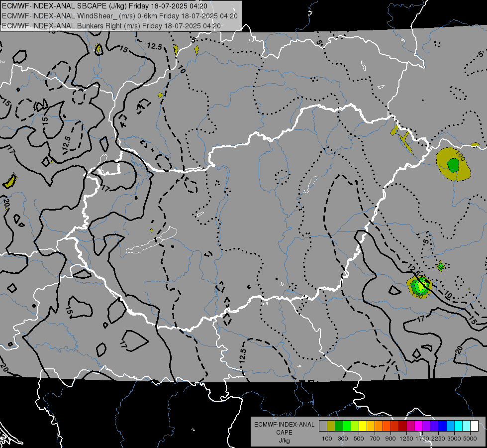Click the CAPE label in the legend
The image size is (487, 448).
[284, 433]
